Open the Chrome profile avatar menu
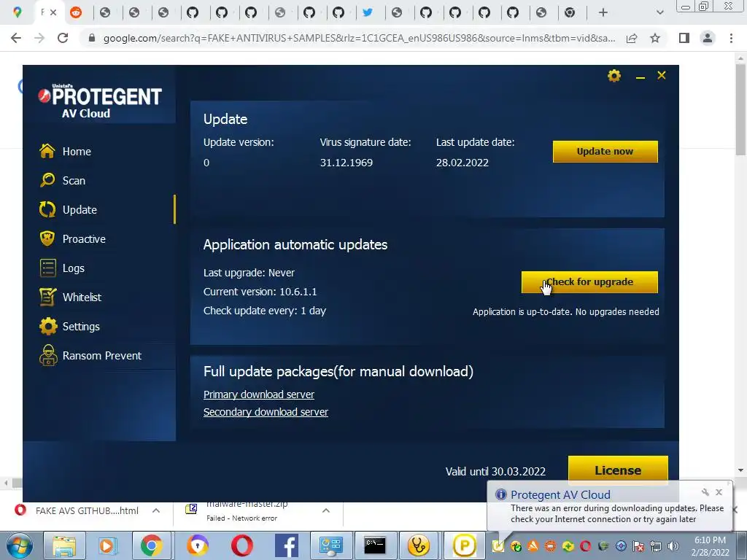 coord(708,38)
